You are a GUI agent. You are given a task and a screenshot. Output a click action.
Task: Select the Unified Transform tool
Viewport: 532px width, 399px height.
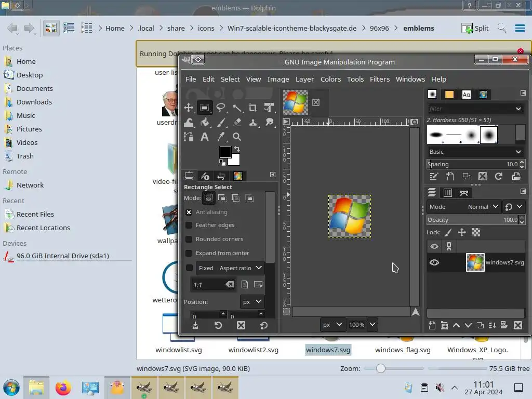click(269, 108)
